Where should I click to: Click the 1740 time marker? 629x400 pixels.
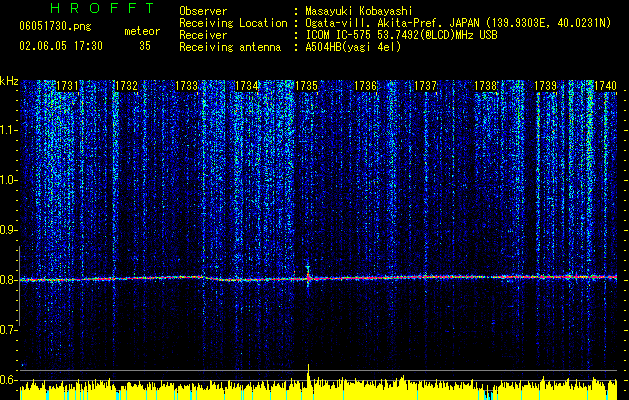click(605, 86)
